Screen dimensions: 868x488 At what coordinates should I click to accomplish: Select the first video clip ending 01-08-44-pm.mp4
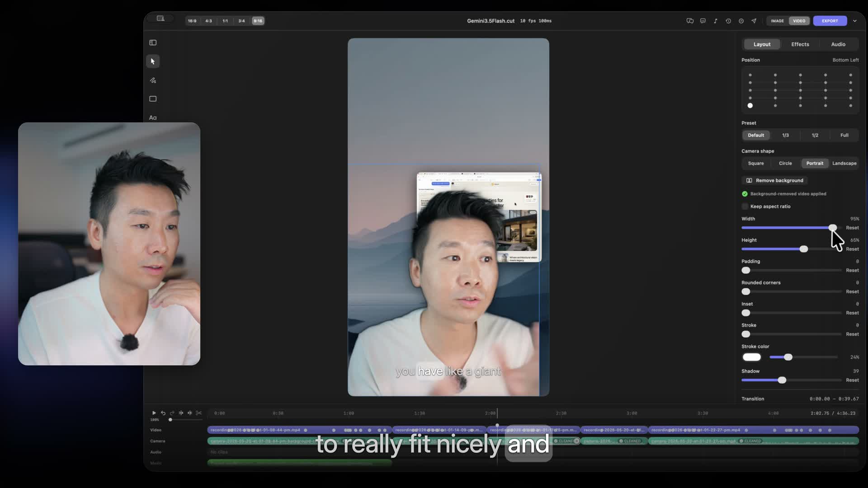299,430
